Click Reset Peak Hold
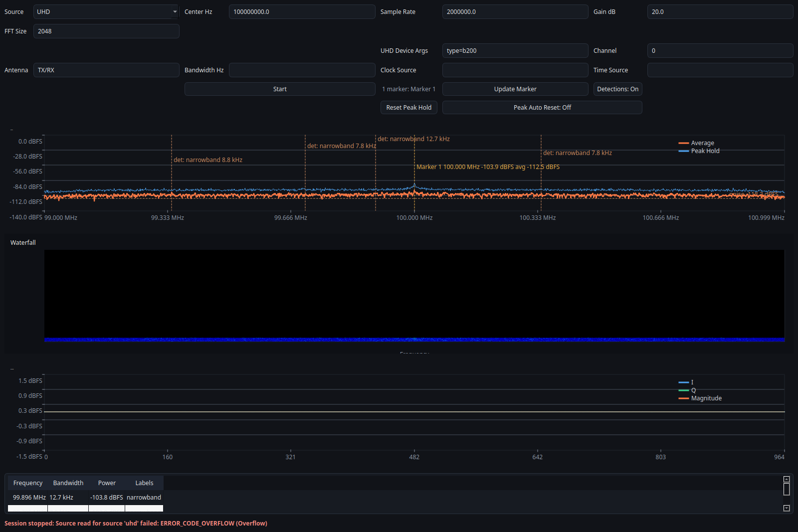This screenshot has height=532, width=798. tap(408, 107)
